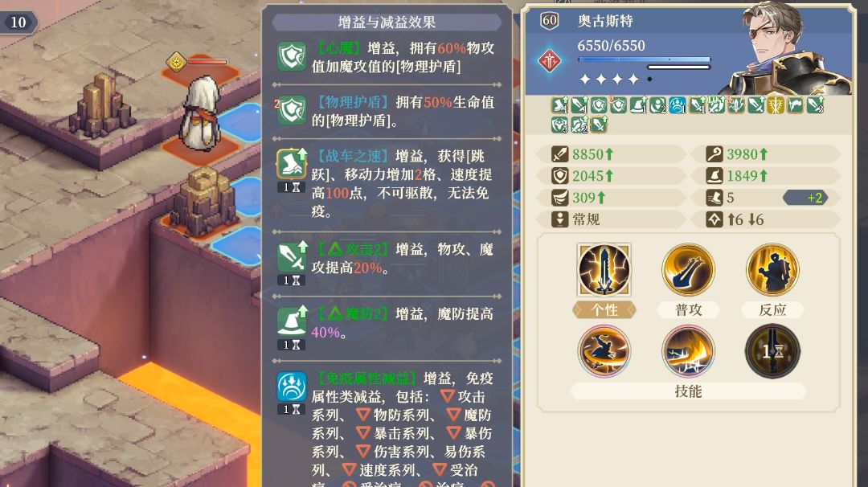Select the first 技能 skill icon

pyautogui.click(x=604, y=351)
